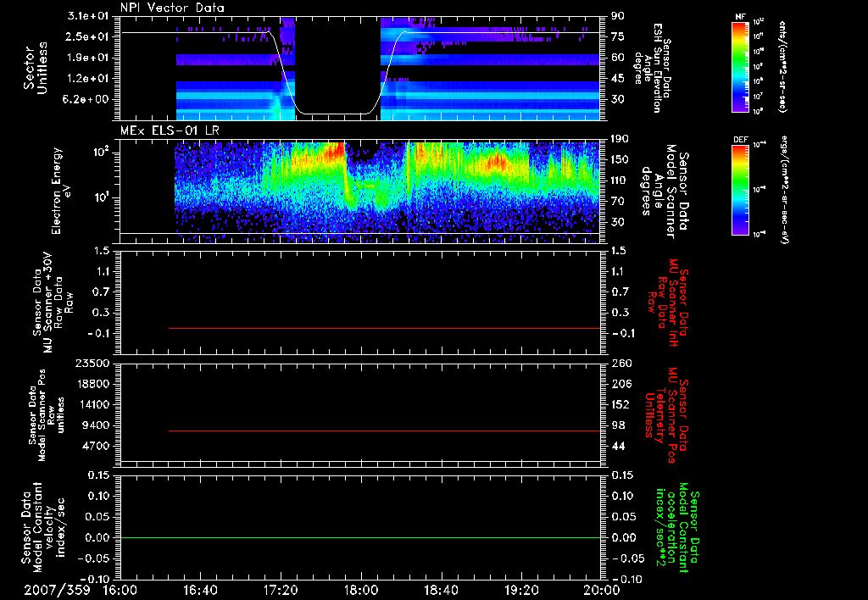Click the 1.2e+01 sector tick label

click(90, 79)
